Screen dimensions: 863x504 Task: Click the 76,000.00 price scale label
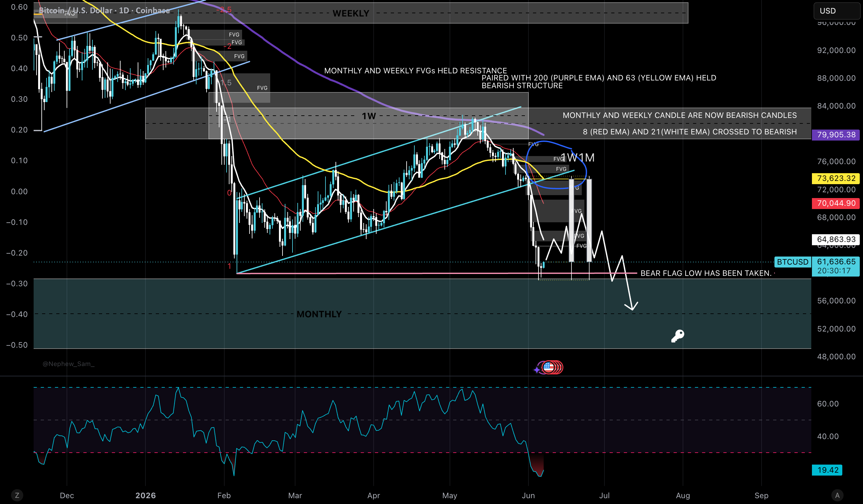tap(836, 161)
